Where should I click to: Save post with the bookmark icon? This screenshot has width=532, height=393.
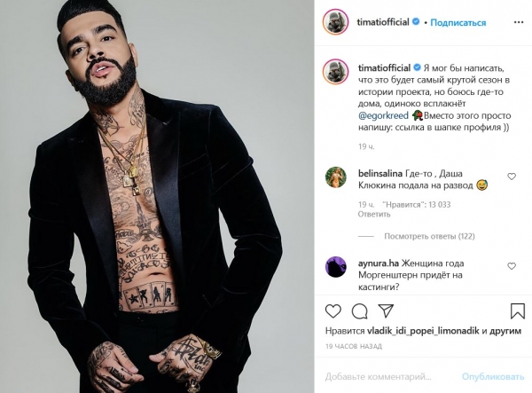point(518,310)
